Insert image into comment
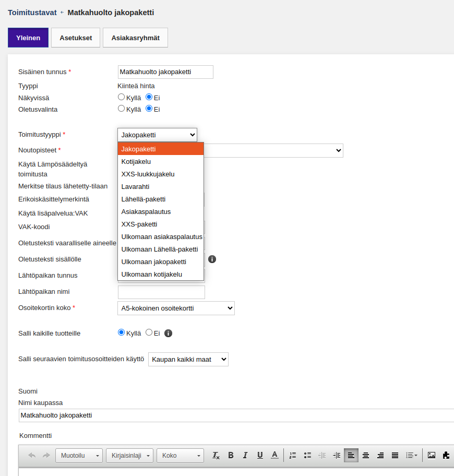The width and height of the screenshot is (454, 476). [432, 455]
